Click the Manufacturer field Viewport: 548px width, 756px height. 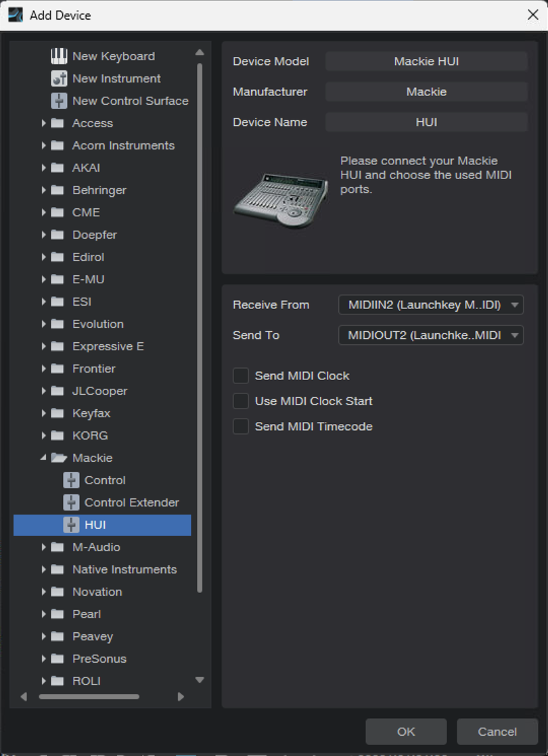pyautogui.click(x=426, y=91)
